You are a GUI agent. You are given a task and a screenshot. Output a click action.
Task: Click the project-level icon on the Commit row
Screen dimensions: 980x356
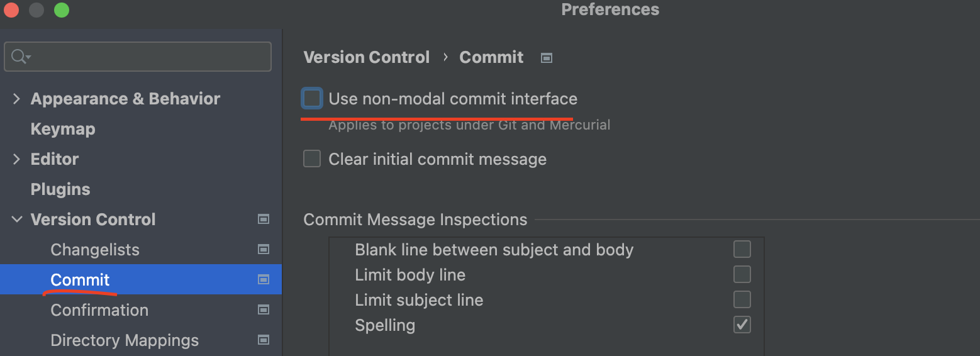tap(264, 280)
